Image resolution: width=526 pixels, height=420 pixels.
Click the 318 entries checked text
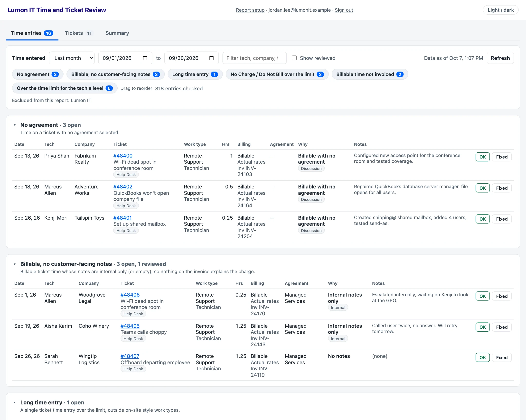tap(179, 89)
